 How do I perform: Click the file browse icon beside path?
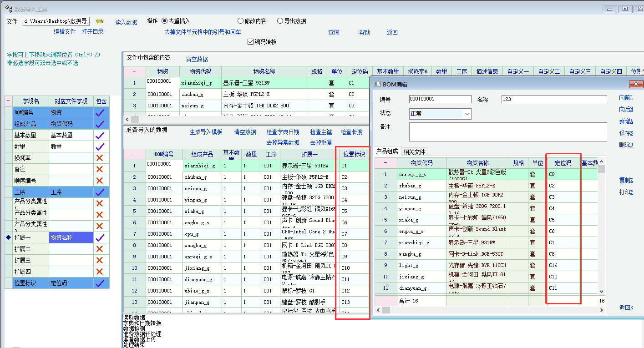[100, 21]
